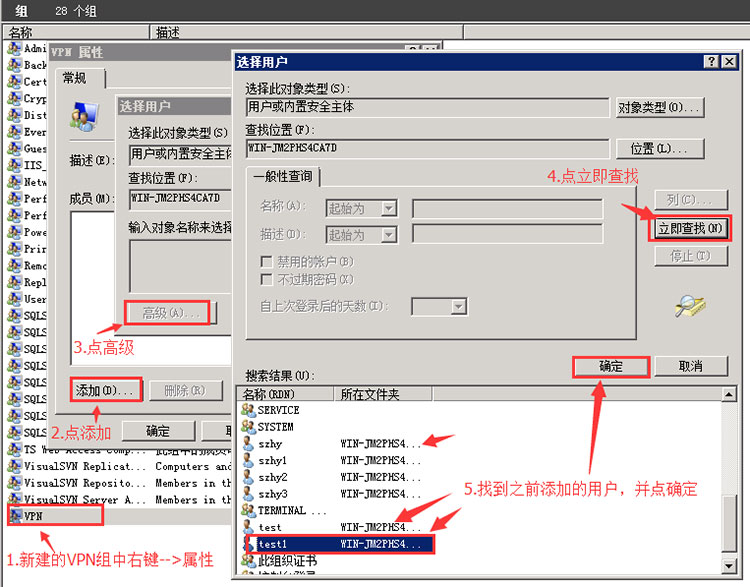Image resolution: width=750 pixels, height=587 pixels.
Task: Select the szhy3 user icon
Action: [249, 494]
